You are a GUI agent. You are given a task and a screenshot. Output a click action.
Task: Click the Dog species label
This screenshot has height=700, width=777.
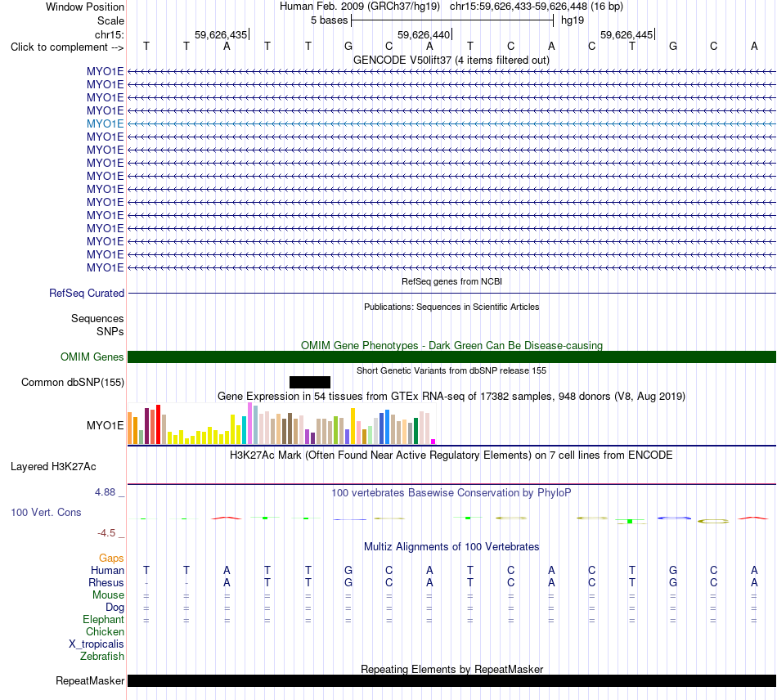(x=115, y=608)
